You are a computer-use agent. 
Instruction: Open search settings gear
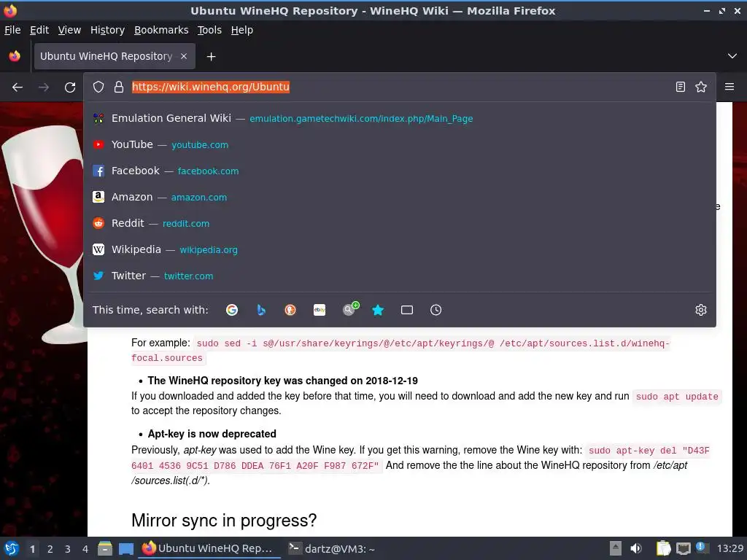coord(701,310)
